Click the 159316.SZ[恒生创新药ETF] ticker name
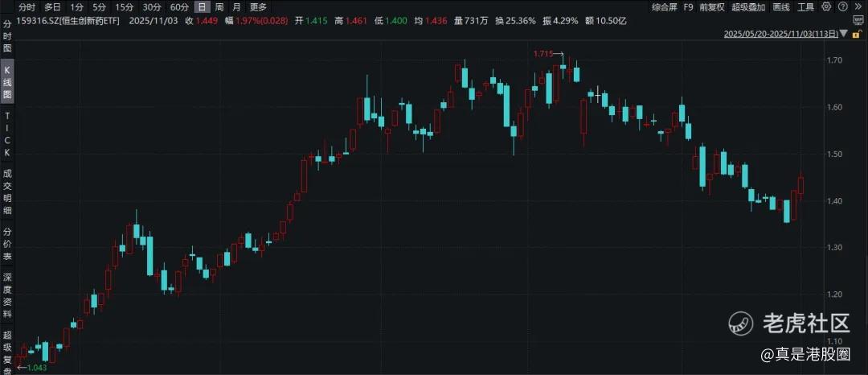 point(68,21)
